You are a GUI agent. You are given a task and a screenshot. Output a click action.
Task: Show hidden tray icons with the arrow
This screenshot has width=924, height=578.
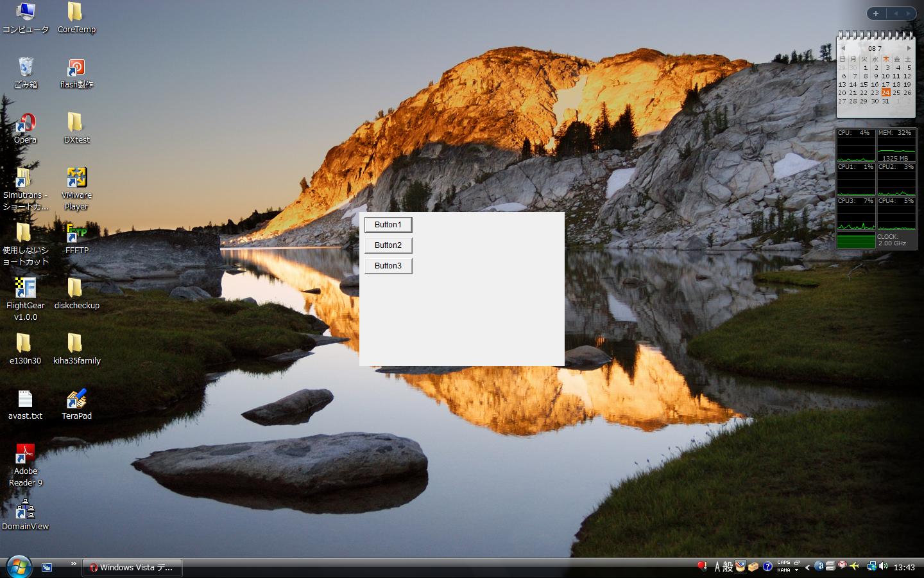(x=808, y=567)
